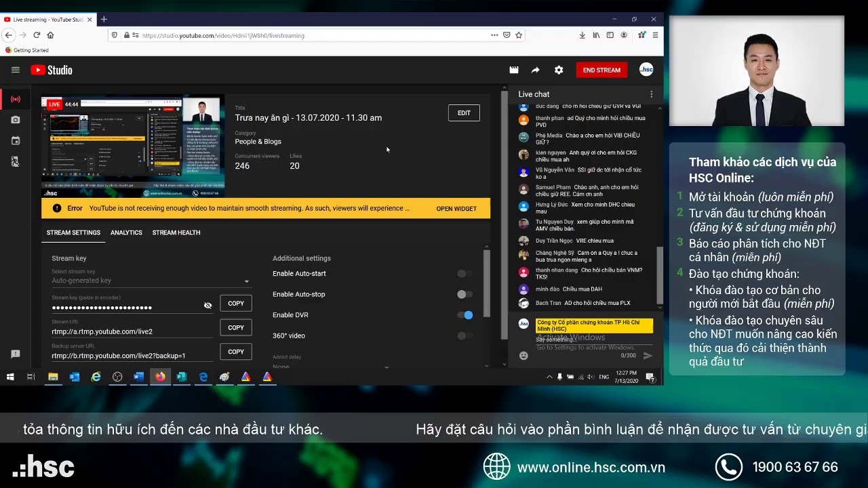Click the Stream URL text field
The image size is (868, 488).
pos(132,331)
